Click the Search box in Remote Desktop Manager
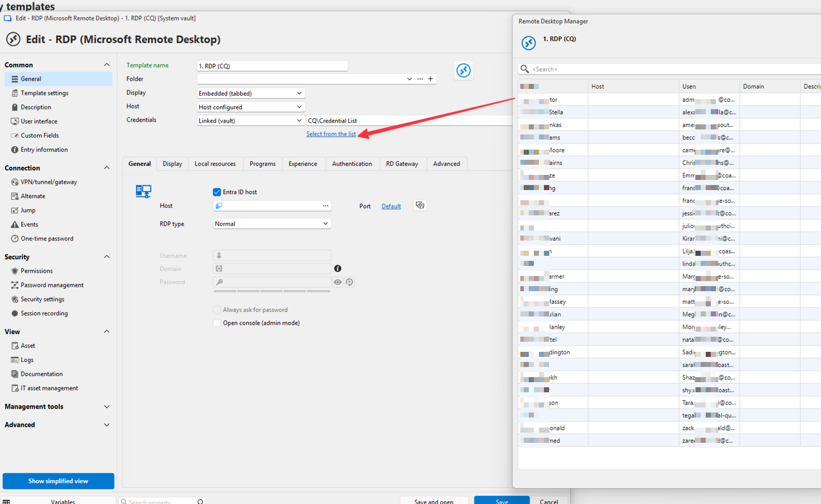The height and width of the screenshot is (504, 821). coord(669,69)
